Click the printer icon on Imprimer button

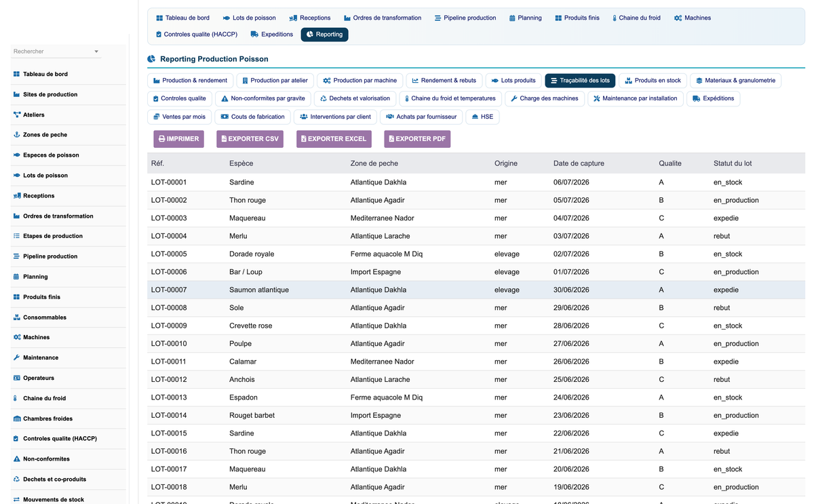tap(162, 139)
